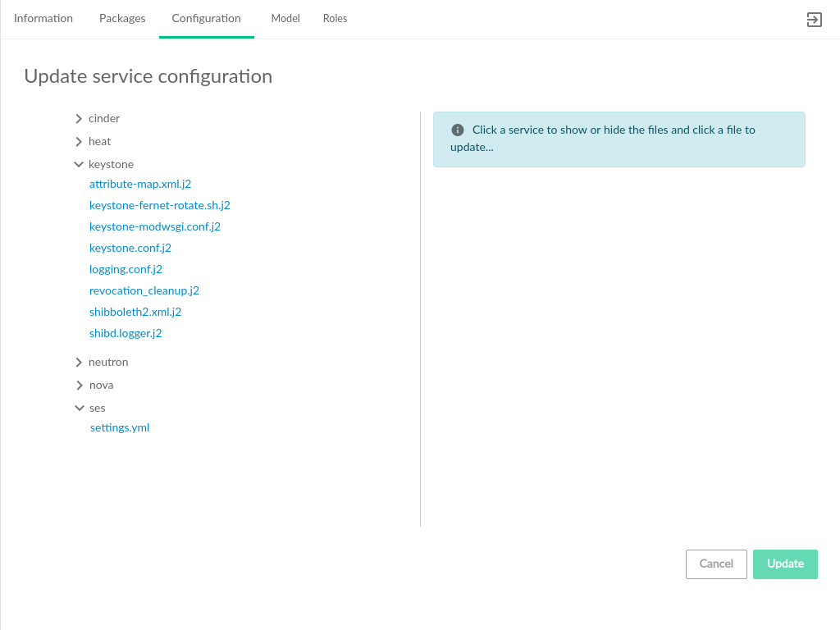
Task: Click the logout icon at top right
Action: [814, 21]
